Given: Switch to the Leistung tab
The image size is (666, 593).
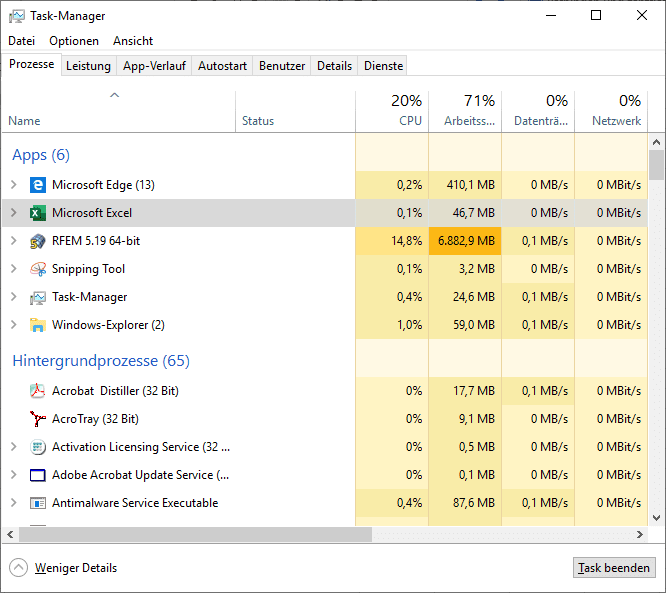Looking at the screenshot, I should pos(88,66).
